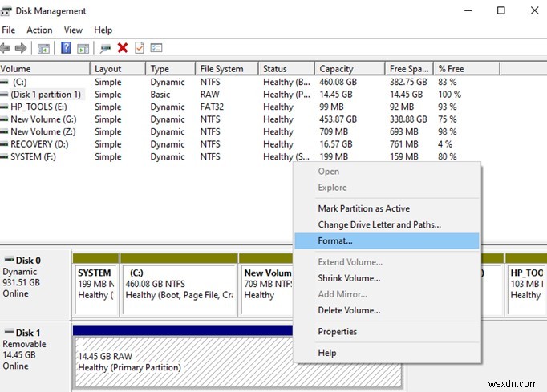Click the Properties checkmark page icon
The width and height of the screenshot is (547, 392).
(x=139, y=49)
